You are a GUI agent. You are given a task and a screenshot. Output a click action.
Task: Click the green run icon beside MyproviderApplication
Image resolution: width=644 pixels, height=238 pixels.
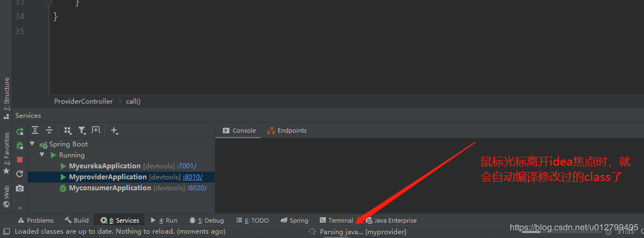click(x=64, y=177)
